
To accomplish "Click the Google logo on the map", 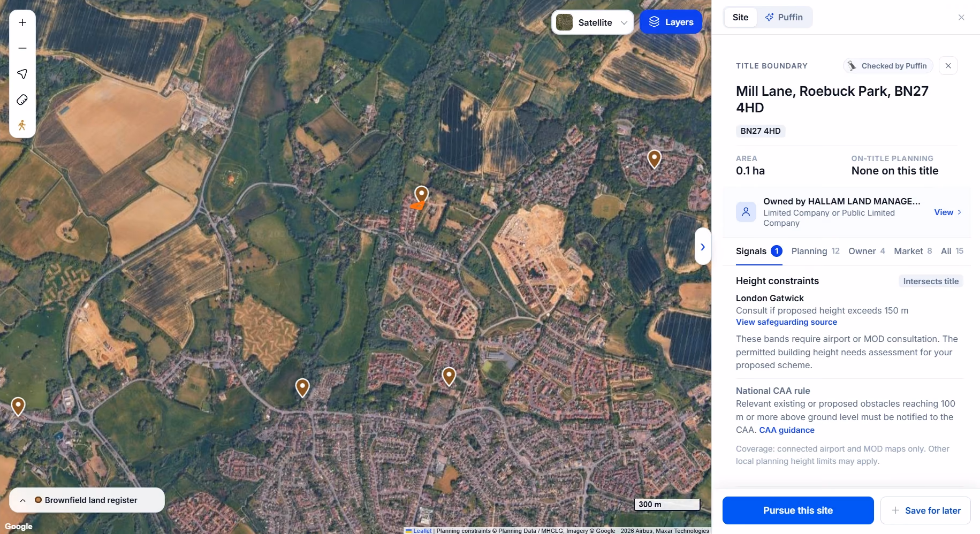I will (19, 527).
